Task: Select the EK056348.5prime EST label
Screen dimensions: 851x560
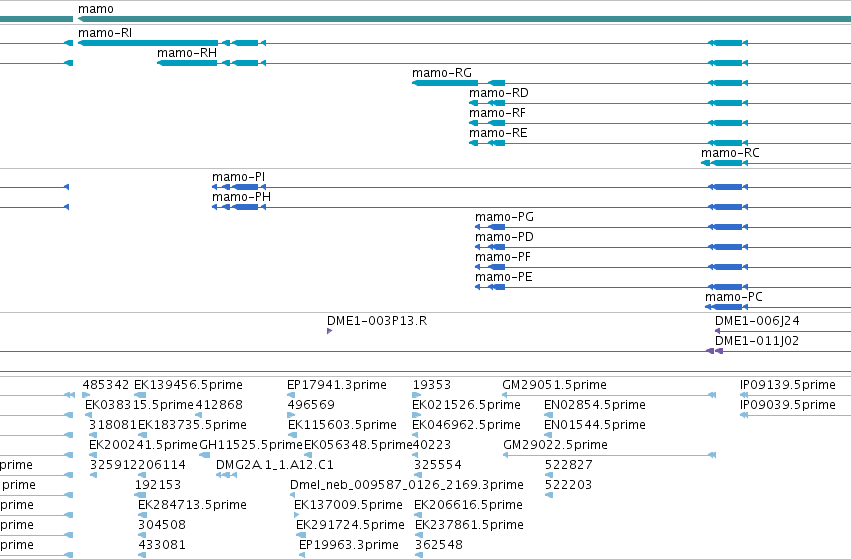Action: point(358,446)
